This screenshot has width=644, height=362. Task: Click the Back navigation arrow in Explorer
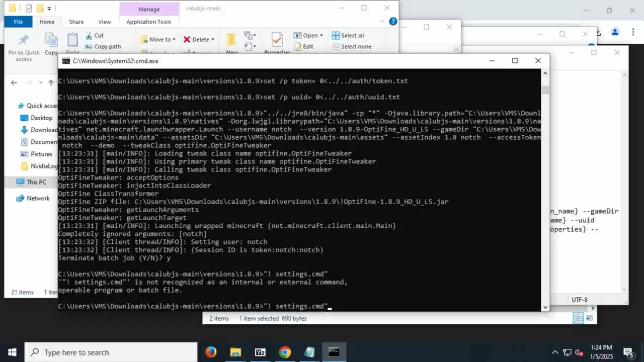pos(14,82)
